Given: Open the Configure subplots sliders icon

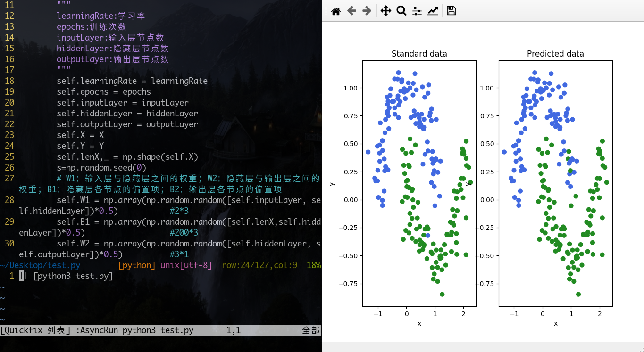Looking at the screenshot, I should pos(417,10).
